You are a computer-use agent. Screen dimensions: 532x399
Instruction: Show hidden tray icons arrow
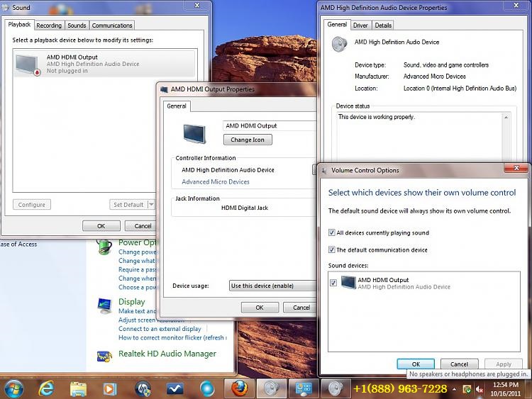[454, 389]
